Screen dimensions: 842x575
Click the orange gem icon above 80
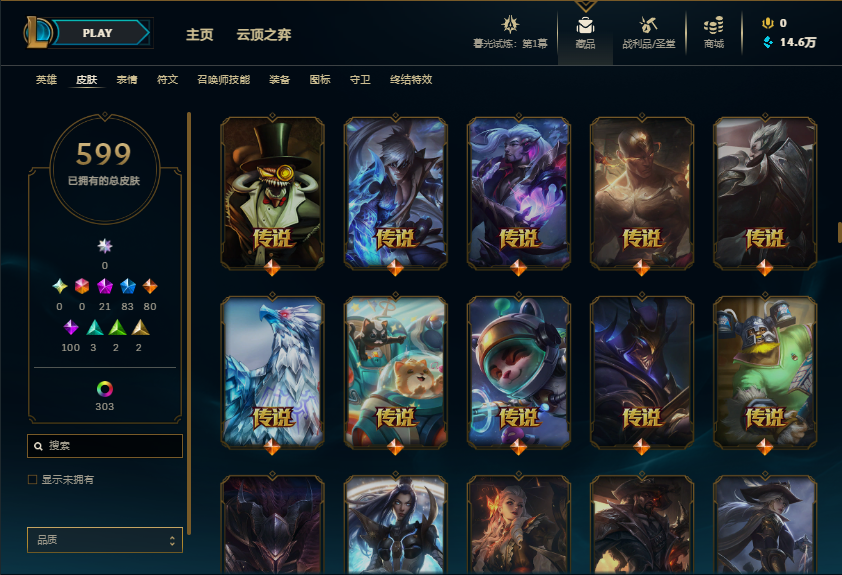click(x=150, y=286)
